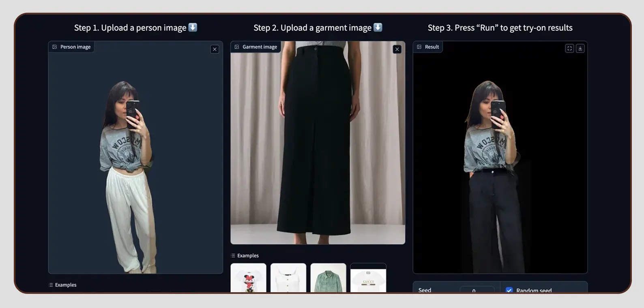Toggle the Random seed checkbox
Viewport: 644px width, 308px height.
[x=509, y=290]
